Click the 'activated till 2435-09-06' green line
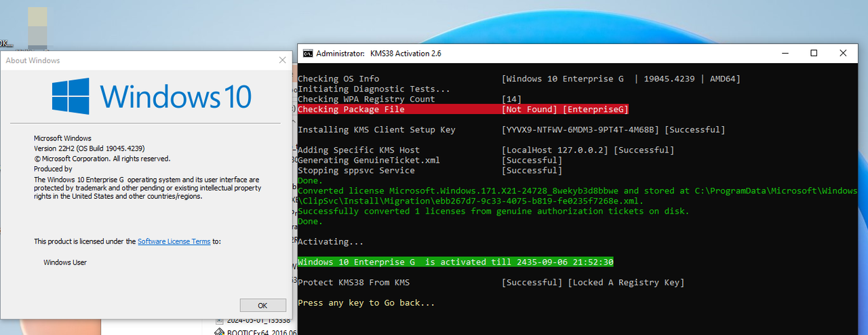Image resolution: width=868 pixels, height=335 pixels. [456, 262]
